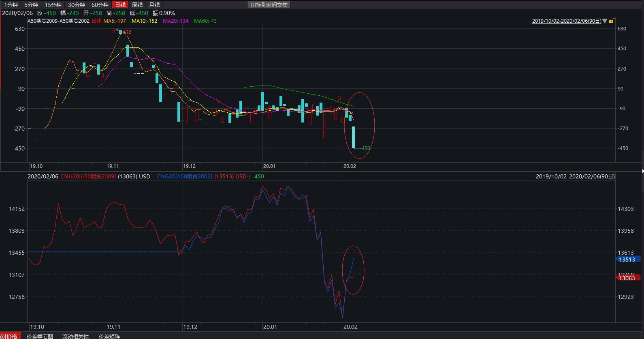Open the 价差季节图 bottom tab
Image resolution: width=644 pixels, height=339 pixels.
[x=40, y=336]
